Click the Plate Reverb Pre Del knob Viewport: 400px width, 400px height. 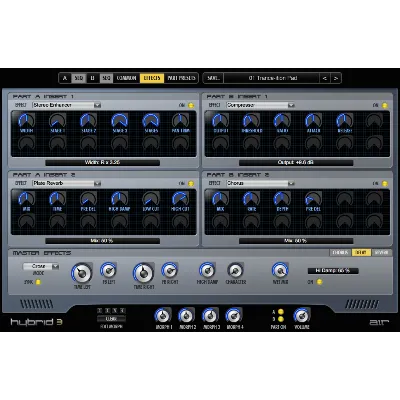pos(88,199)
